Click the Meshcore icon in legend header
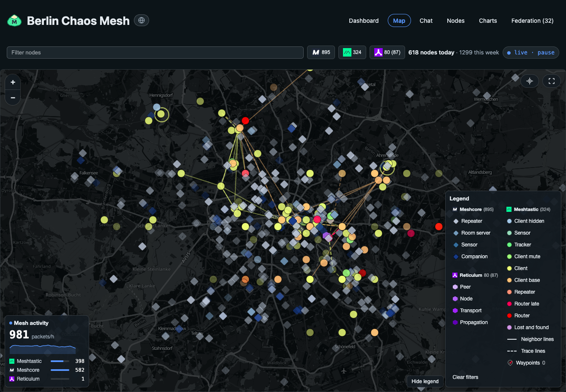 click(x=455, y=209)
